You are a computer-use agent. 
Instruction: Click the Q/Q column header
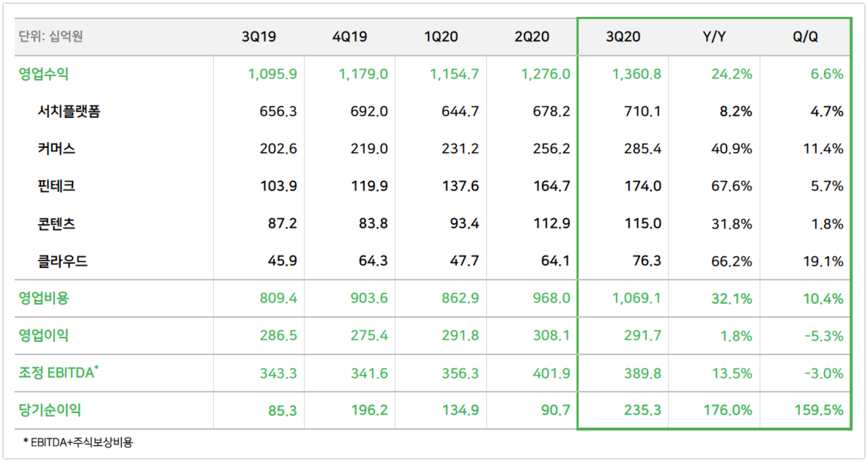pos(805,37)
